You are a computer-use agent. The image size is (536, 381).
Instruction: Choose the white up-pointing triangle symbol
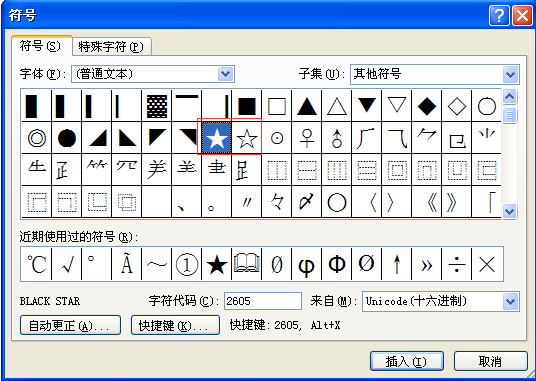(337, 106)
